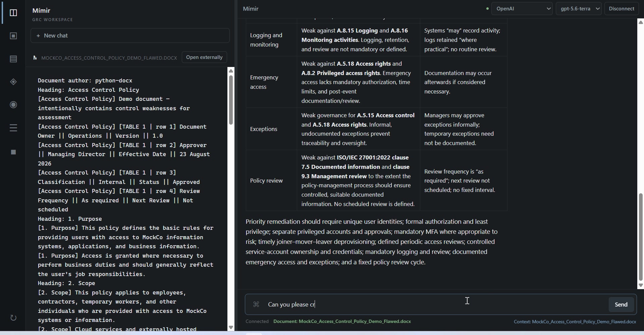Click "Document author: python-docx" line
644x335 pixels.
pos(85,80)
